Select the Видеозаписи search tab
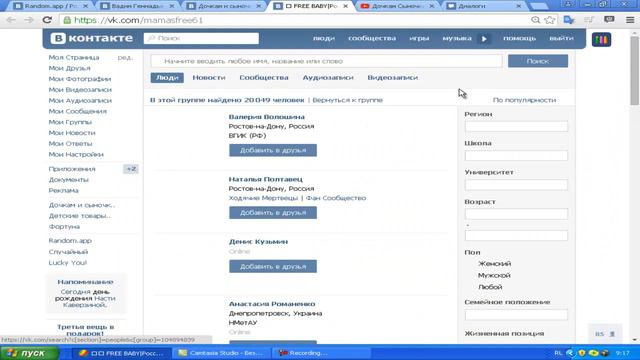The height and width of the screenshot is (360, 640). (392, 78)
